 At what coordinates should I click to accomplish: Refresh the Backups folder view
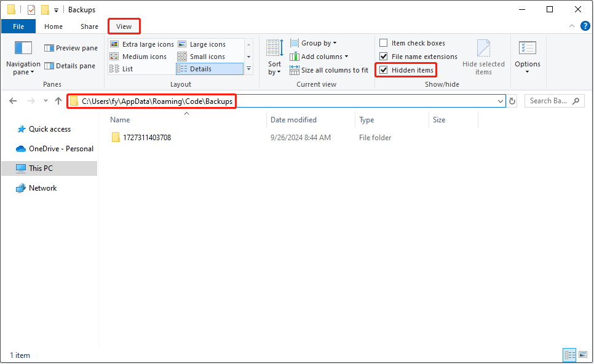pos(512,101)
